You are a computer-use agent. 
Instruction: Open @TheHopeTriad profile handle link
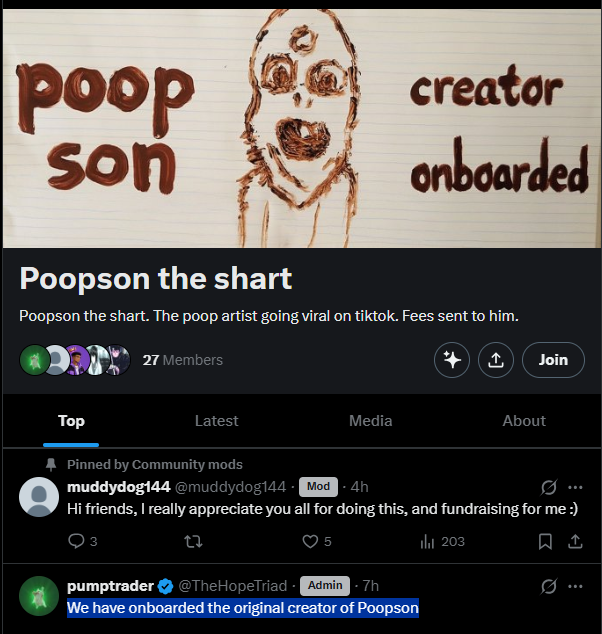[x=232, y=586]
